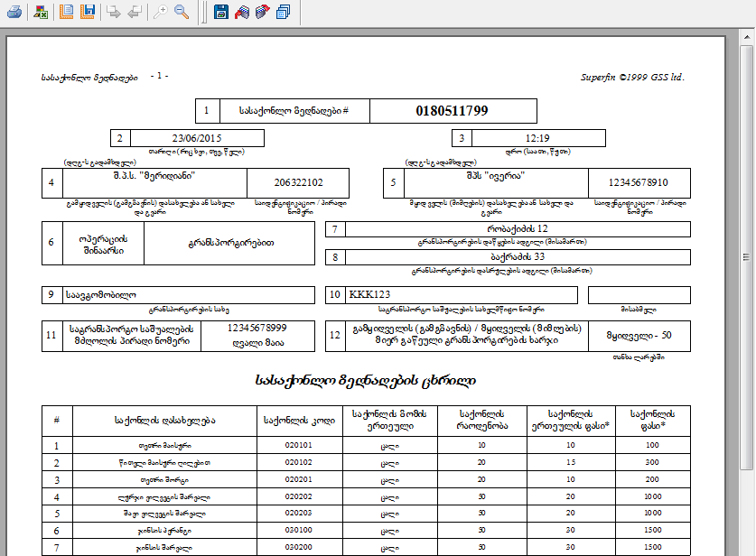Click the buyer ID 12345678910
756x556 pixels.
click(x=639, y=182)
